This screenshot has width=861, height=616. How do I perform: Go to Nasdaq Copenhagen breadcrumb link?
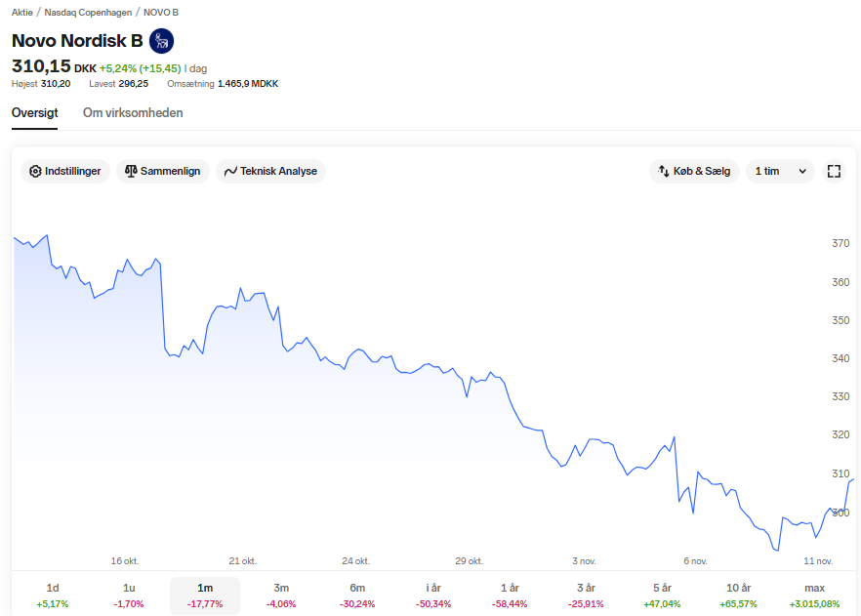click(88, 12)
